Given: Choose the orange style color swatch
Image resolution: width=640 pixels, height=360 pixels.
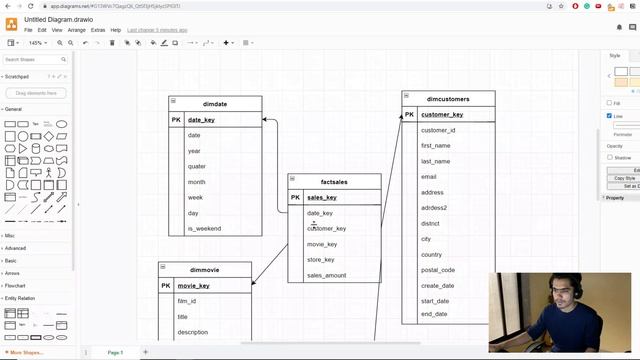Looking at the screenshot, I should (x=621, y=82).
